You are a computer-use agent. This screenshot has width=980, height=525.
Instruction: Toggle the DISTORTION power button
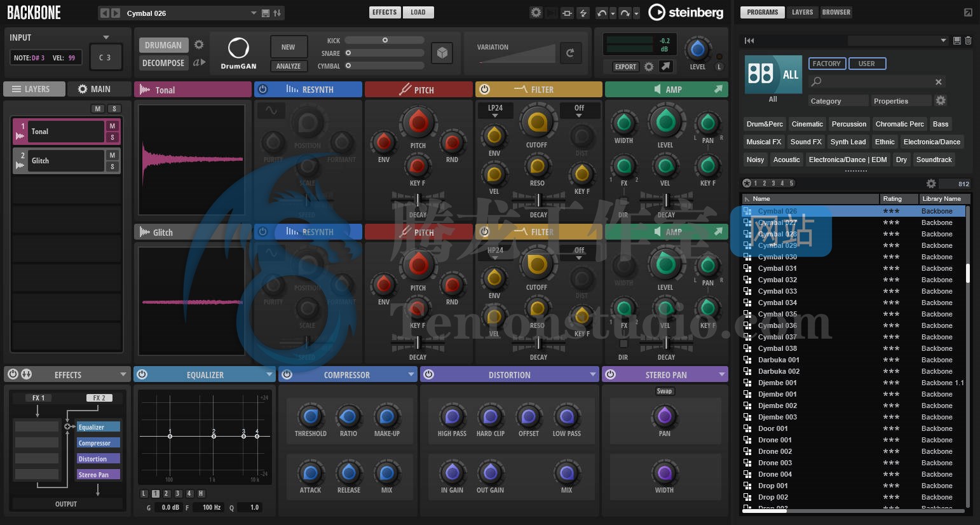428,374
